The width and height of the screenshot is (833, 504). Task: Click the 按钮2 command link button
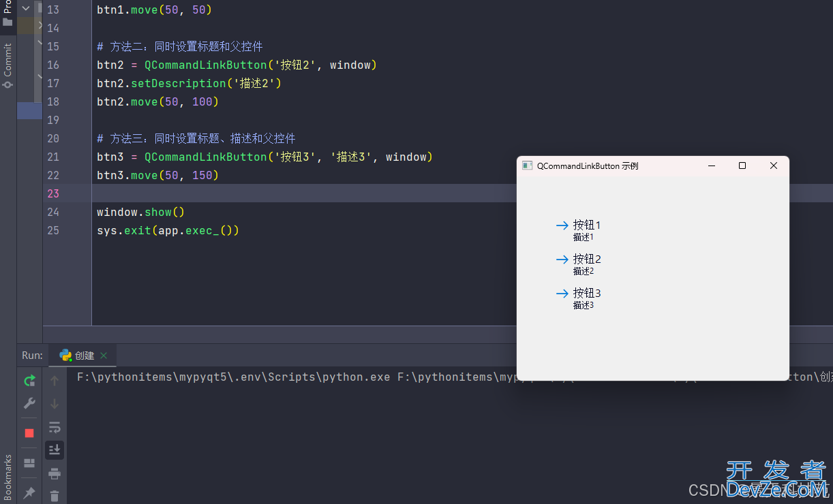click(x=579, y=264)
